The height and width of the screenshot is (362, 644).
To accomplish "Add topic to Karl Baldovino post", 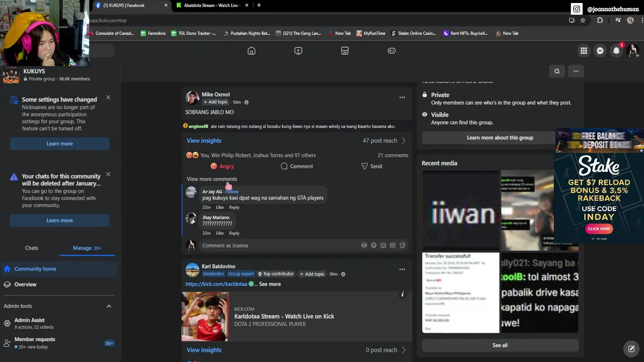I will [x=312, y=274].
